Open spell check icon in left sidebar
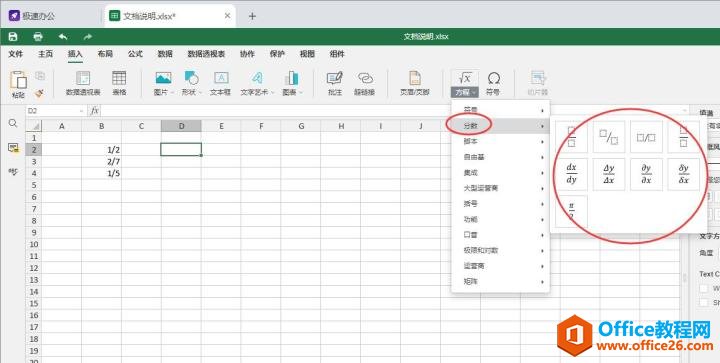Viewport: 720px width, 363px height. tap(13, 172)
